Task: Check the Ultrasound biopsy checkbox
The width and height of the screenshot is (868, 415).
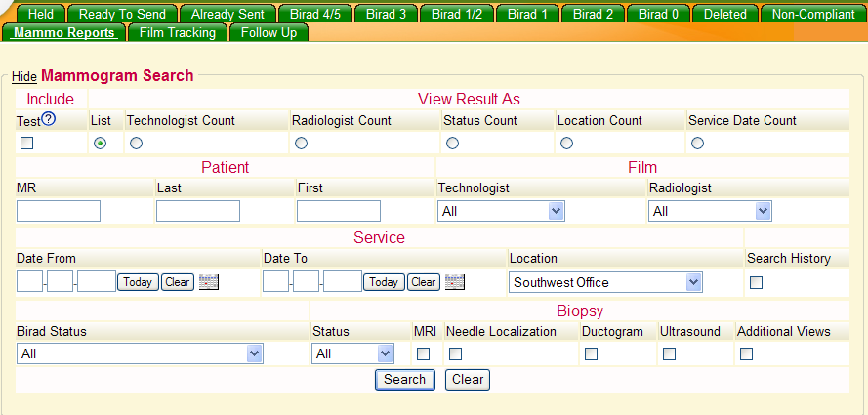Action: tap(669, 354)
